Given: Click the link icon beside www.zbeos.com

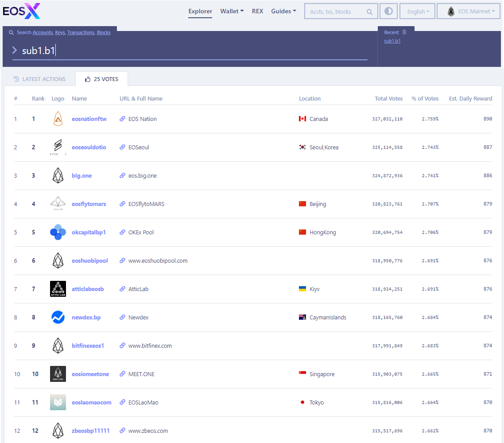Looking at the screenshot, I should pos(123,431).
